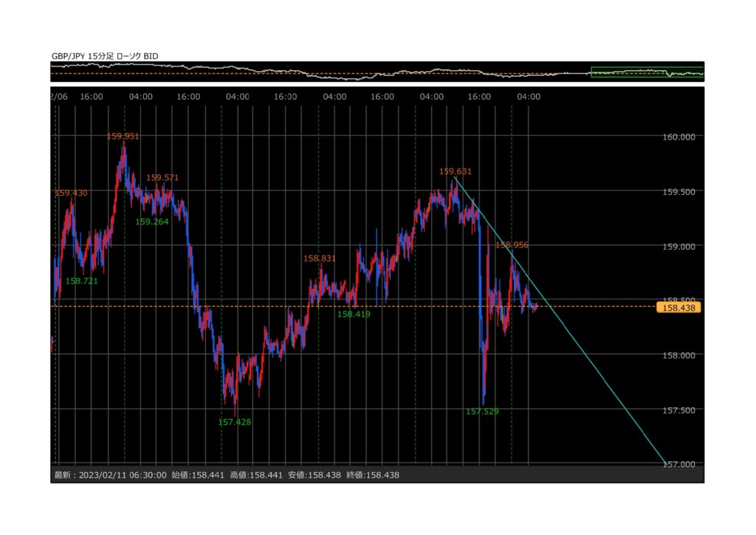Click the 157.000 price axis label
Viewport: 756px width, 535px height.
pos(678,464)
